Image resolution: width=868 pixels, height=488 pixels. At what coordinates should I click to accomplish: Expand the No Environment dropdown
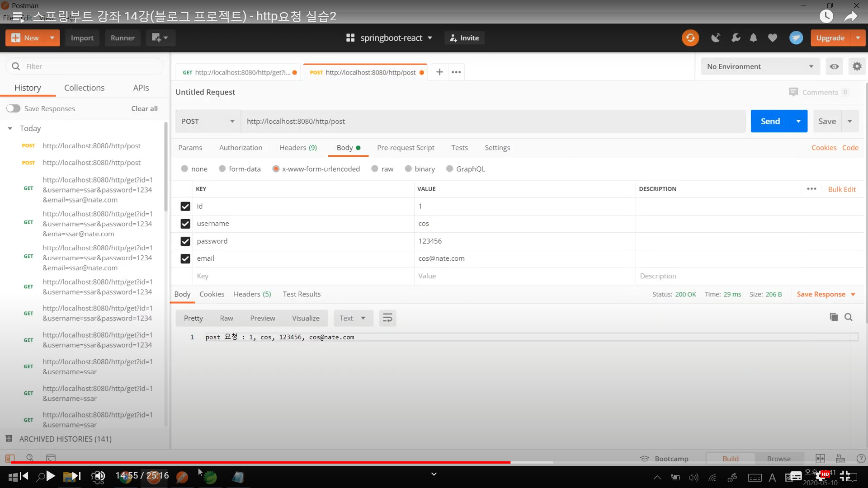pos(759,66)
